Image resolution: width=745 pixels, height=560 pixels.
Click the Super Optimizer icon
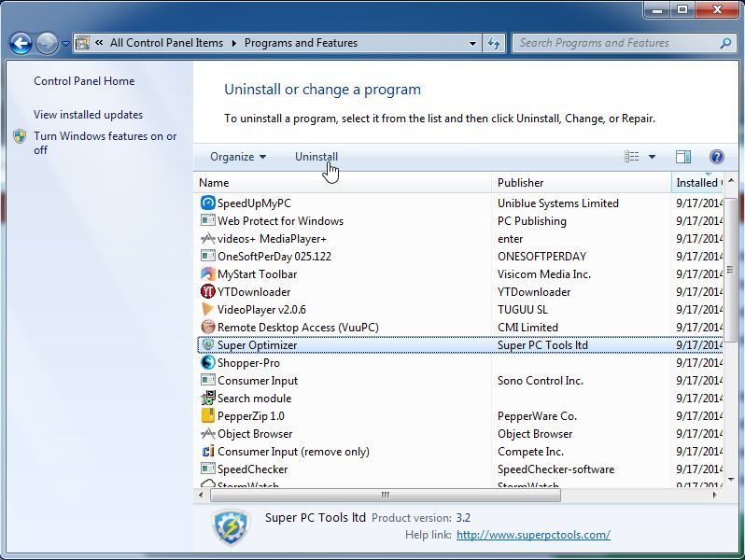pos(207,344)
